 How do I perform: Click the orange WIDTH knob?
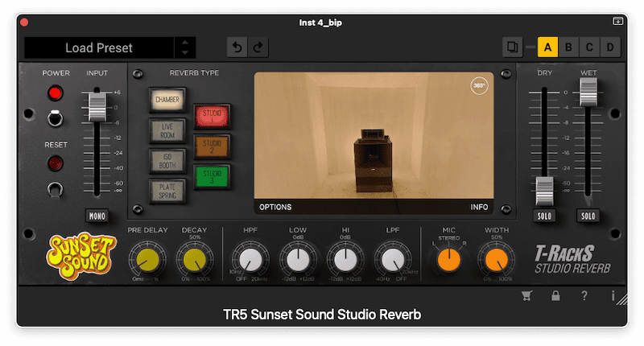(496, 260)
